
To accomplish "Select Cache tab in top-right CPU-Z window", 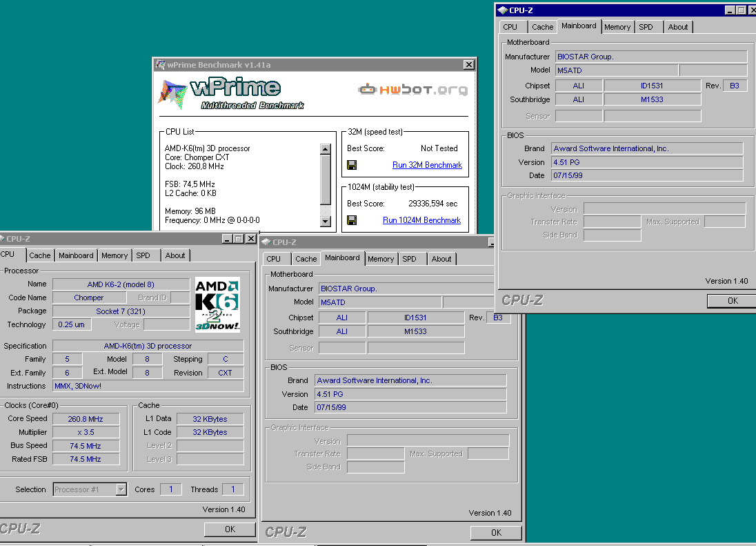I will [542, 27].
